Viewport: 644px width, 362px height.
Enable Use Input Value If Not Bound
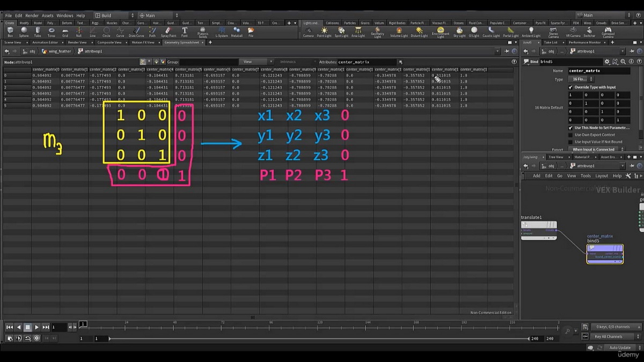click(570, 142)
